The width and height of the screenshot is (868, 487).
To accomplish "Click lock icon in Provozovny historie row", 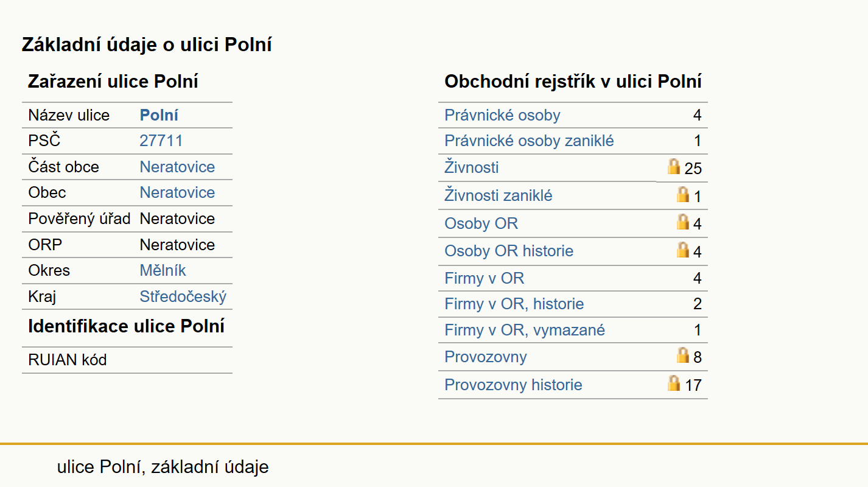I will (x=673, y=384).
